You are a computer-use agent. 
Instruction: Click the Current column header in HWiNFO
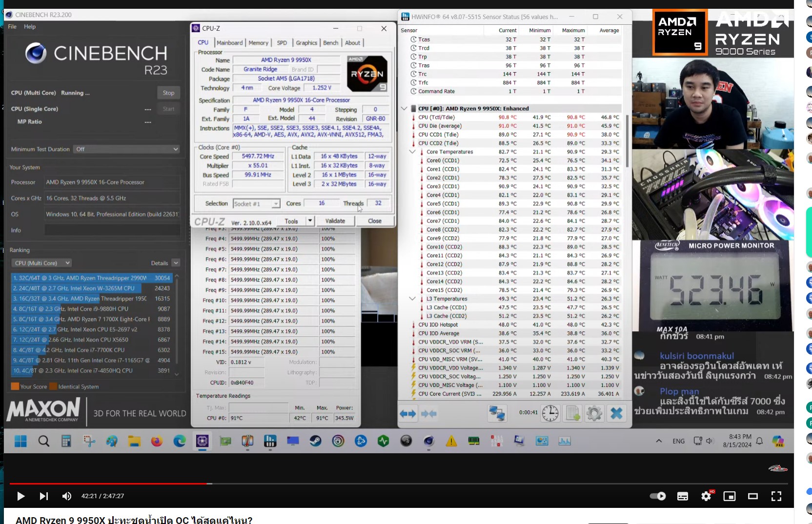coord(507,30)
